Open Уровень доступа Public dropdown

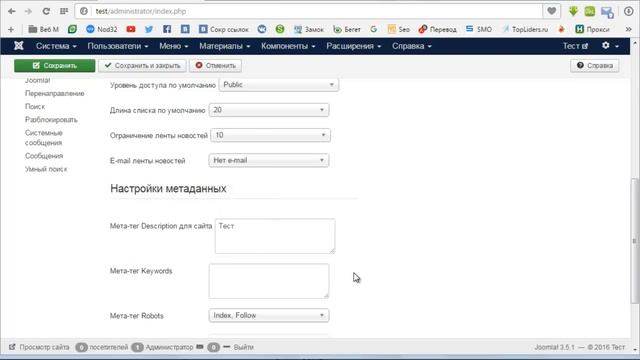coord(279,84)
